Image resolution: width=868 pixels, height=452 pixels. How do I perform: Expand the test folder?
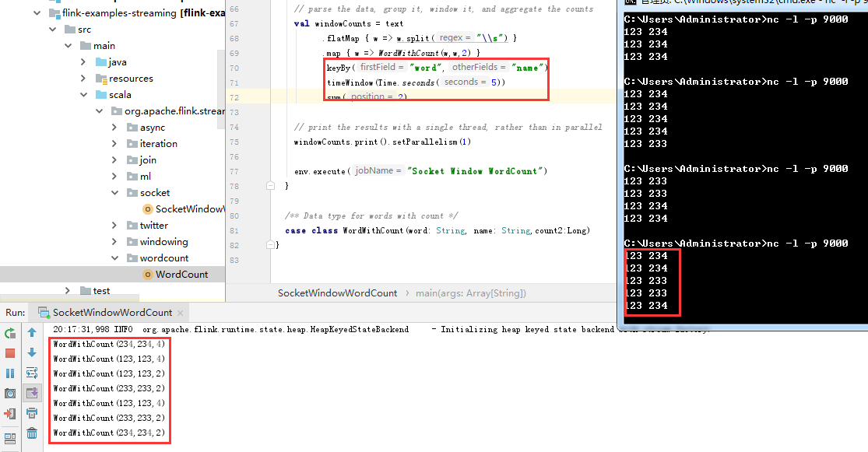coord(68,290)
